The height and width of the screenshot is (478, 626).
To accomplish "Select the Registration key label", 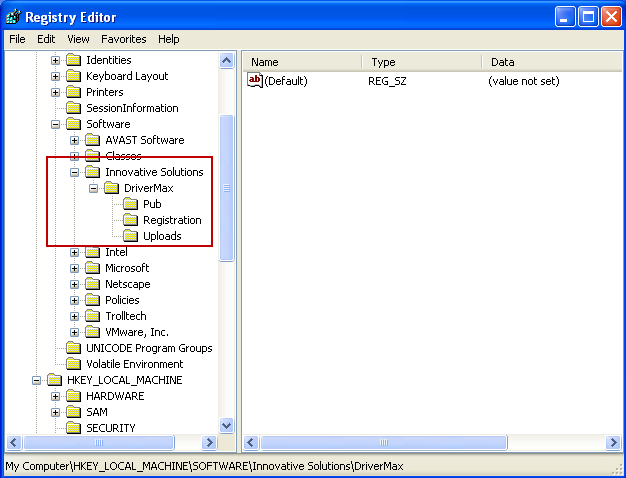I will click(172, 220).
